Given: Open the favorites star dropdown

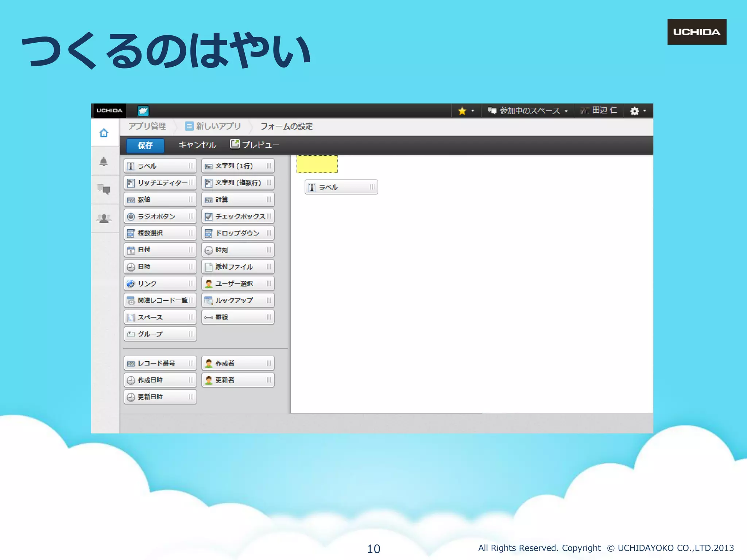Looking at the screenshot, I should tap(466, 111).
